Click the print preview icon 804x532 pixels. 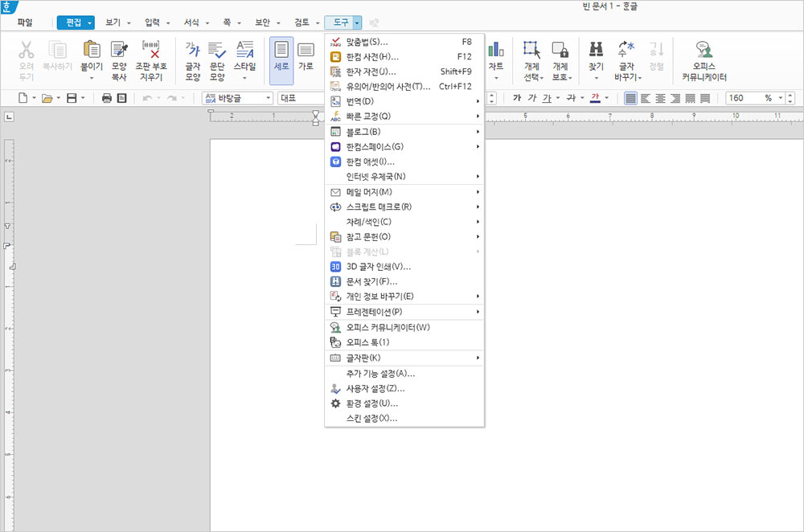(x=121, y=98)
